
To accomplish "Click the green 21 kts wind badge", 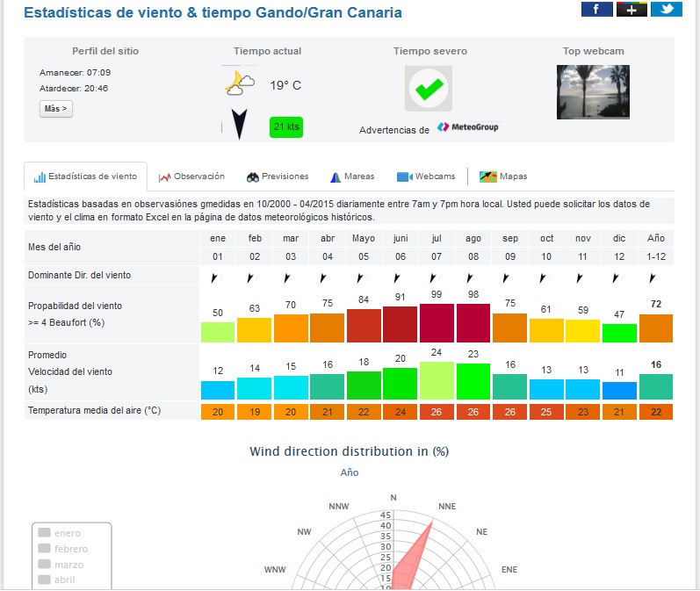I will (x=286, y=127).
